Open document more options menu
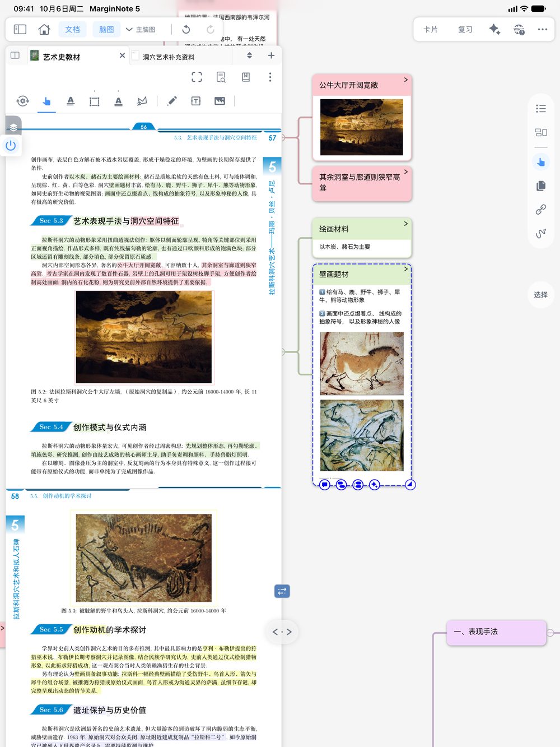The width and height of the screenshot is (560, 747). (270, 77)
